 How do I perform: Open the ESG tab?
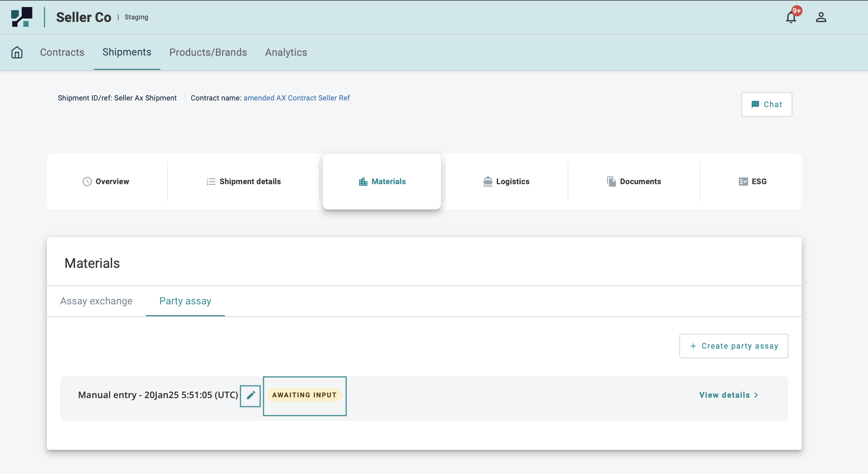pyautogui.click(x=752, y=182)
